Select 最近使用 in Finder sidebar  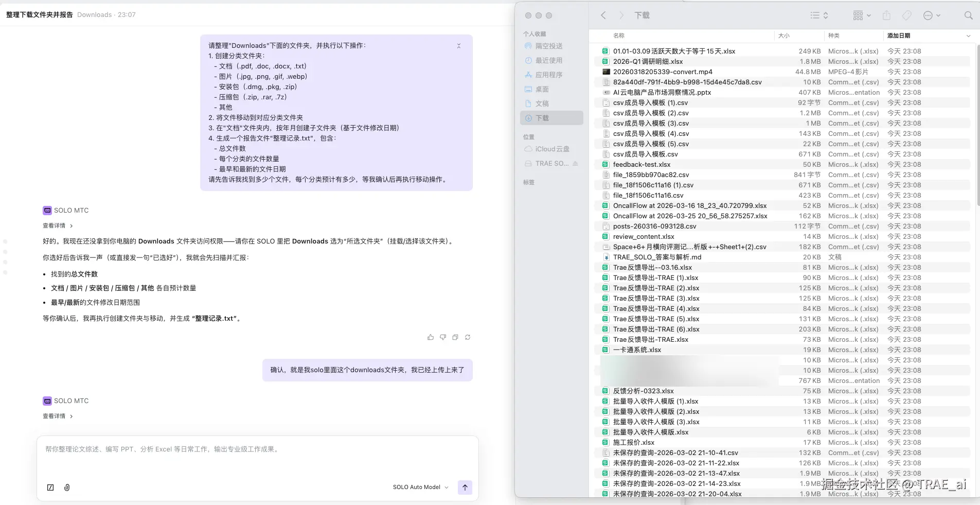pos(551,60)
